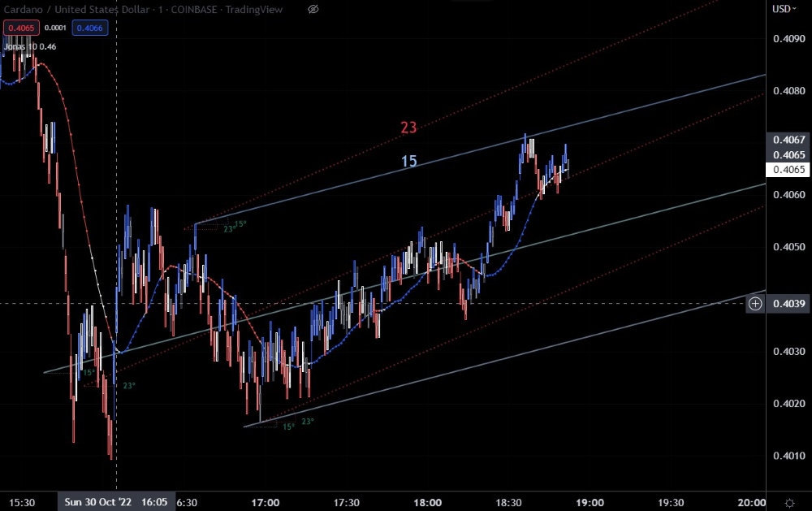Viewport: 812px width, 511px height.
Task: Click the 18:00 time axis label
Action: (x=428, y=503)
